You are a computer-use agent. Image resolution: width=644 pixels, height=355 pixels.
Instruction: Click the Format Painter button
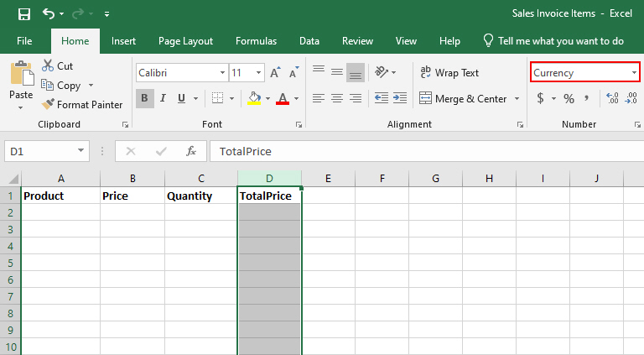tap(81, 105)
